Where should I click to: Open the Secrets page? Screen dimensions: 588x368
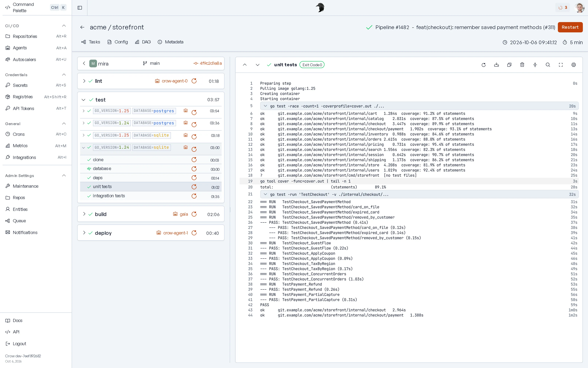(36, 85)
